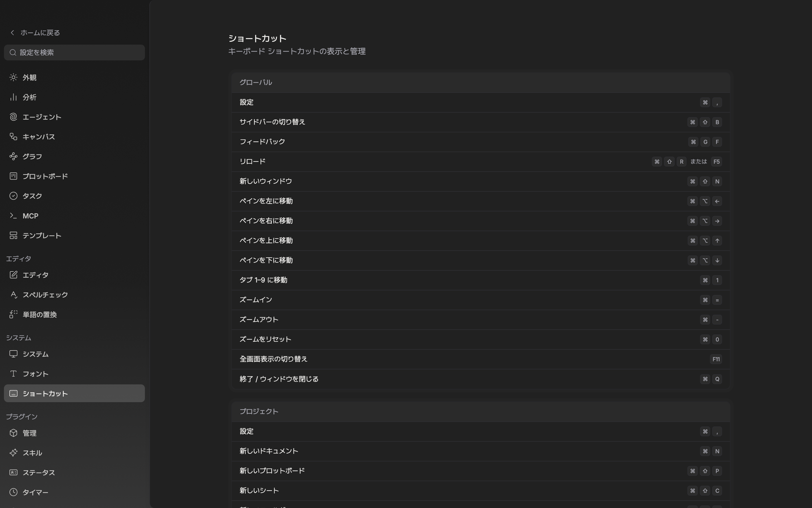Click the shapes icon for キャンバス

tap(14, 137)
